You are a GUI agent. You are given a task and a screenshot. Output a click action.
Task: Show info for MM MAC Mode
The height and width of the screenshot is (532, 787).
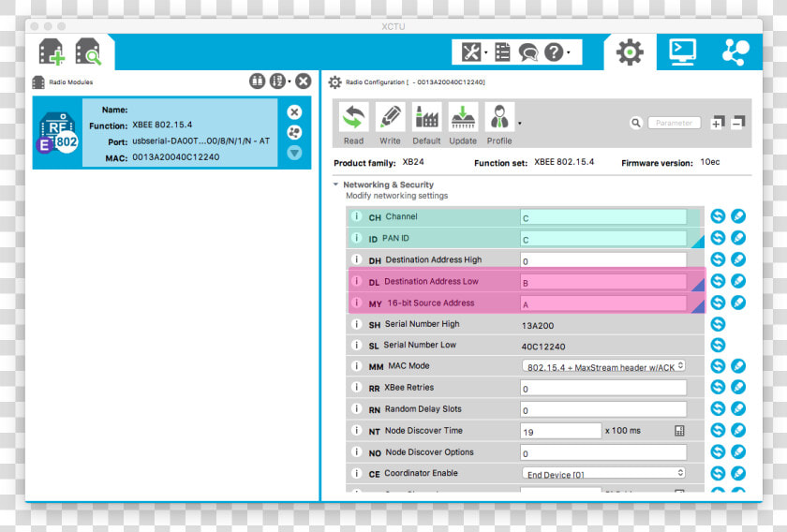tap(356, 366)
